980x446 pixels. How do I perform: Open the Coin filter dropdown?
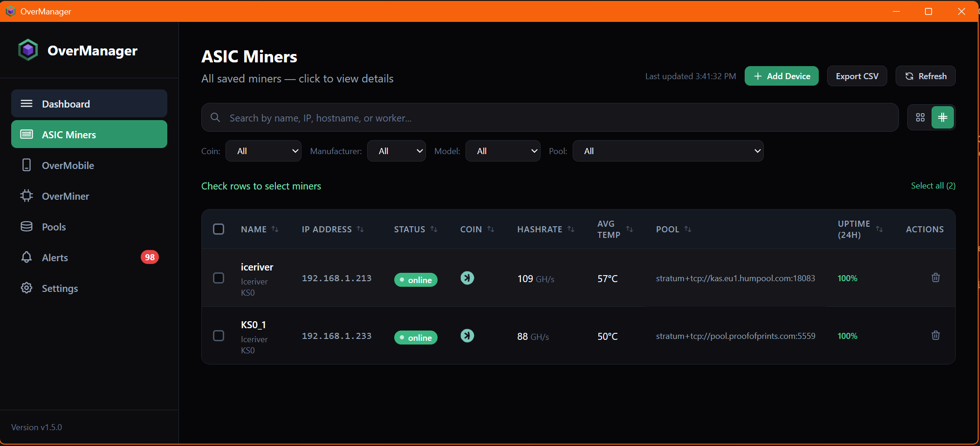tap(263, 151)
